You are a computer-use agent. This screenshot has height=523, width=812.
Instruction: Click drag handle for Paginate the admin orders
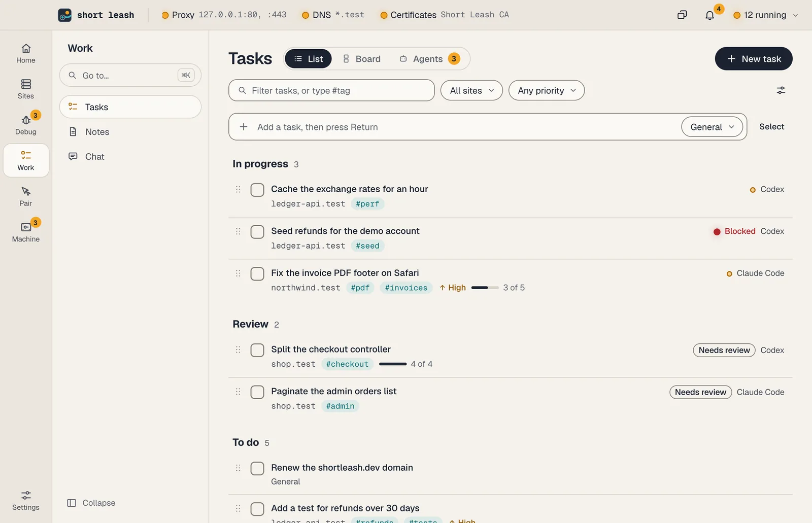pyautogui.click(x=238, y=392)
